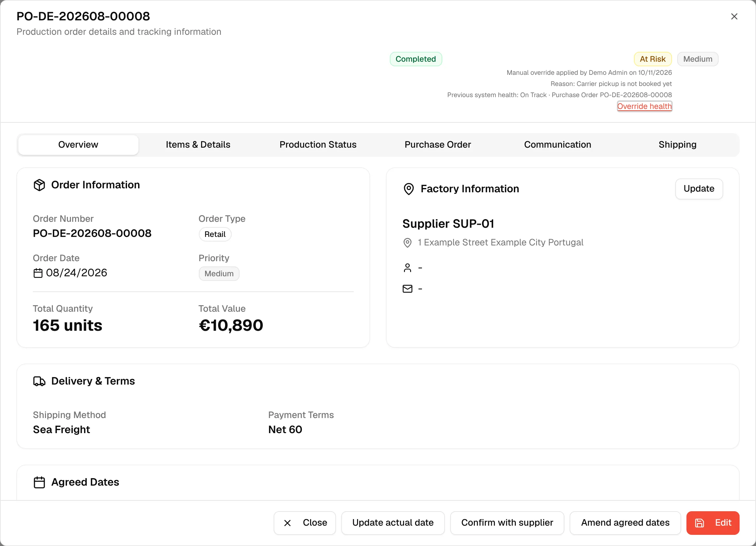Image resolution: width=756 pixels, height=546 pixels.
Task: Click the 165 units total quantity
Action: coord(68,325)
